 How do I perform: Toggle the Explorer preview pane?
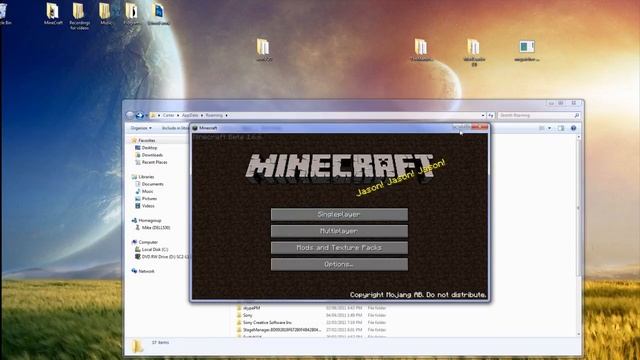561,128
